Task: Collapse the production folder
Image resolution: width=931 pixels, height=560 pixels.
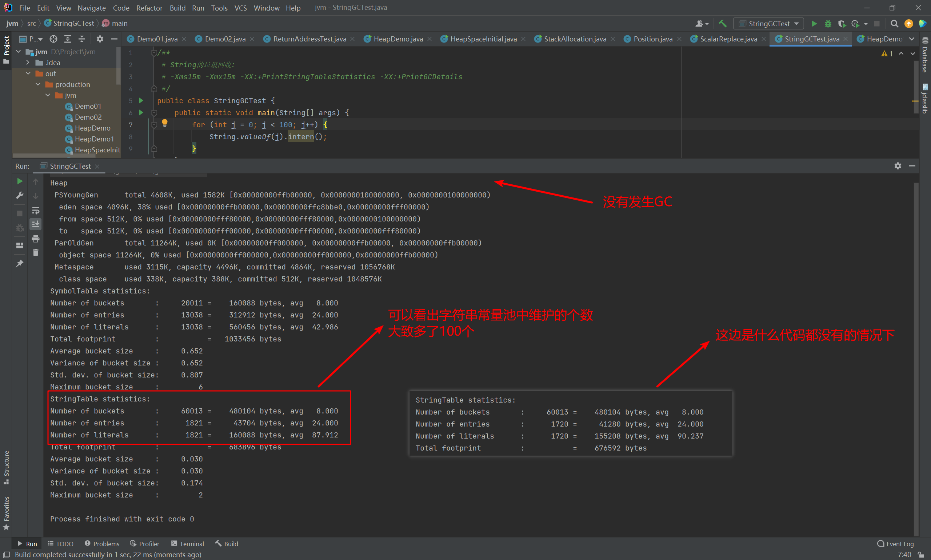Action: pos(38,84)
